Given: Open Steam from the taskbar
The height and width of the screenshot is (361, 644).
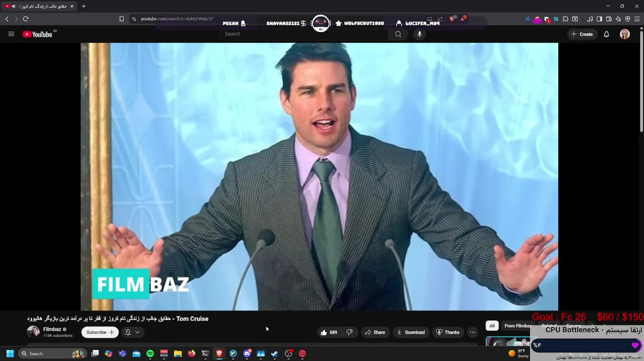Looking at the screenshot, I should pyautogui.click(x=275, y=353).
